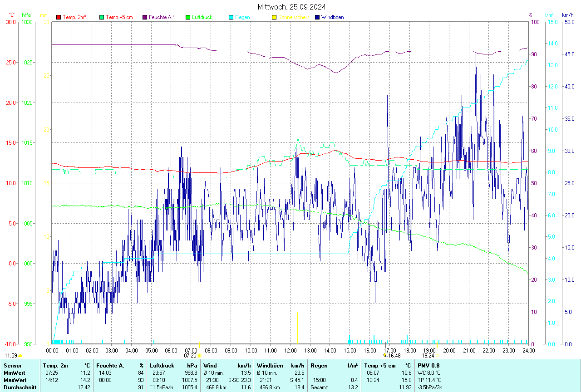Click the 'Windböen' column header in table
The height and width of the screenshot is (392, 581).
270,365
